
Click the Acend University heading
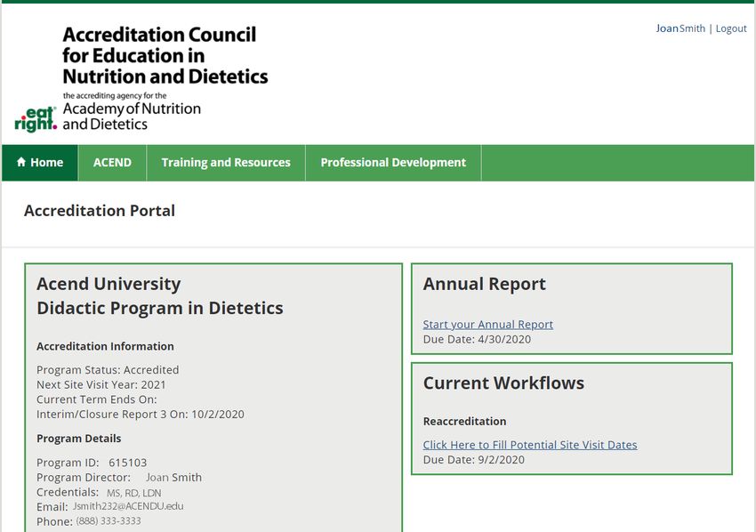coord(109,284)
